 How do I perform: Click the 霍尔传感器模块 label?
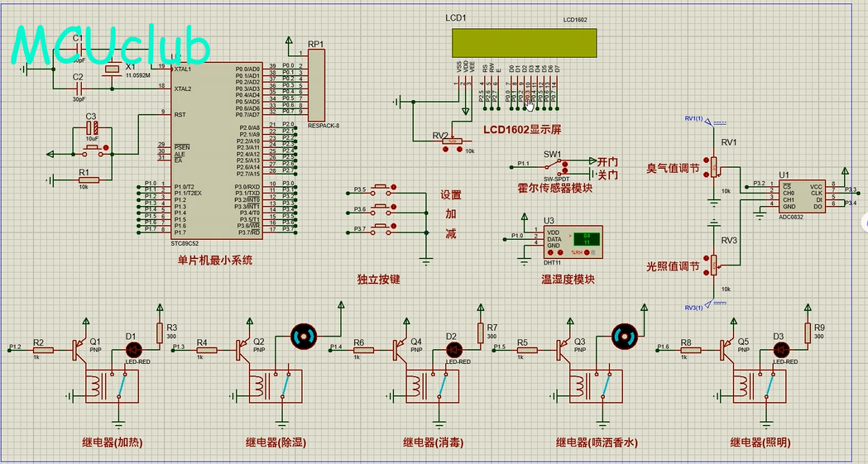click(x=554, y=188)
